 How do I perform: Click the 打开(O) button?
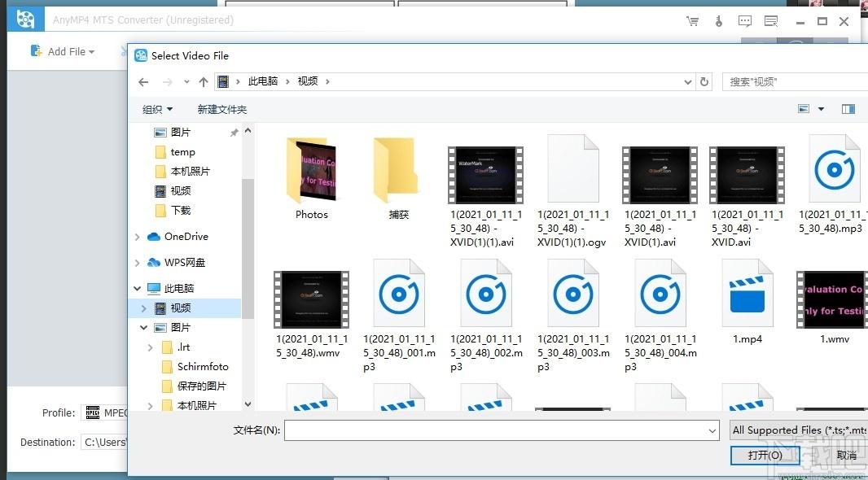pyautogui.click(x=765, y=456)
